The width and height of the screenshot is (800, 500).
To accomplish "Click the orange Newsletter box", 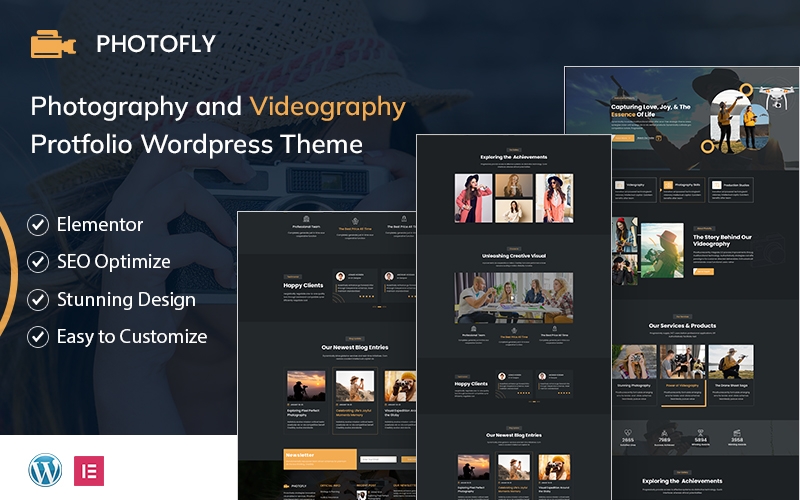I will [320, 459].
